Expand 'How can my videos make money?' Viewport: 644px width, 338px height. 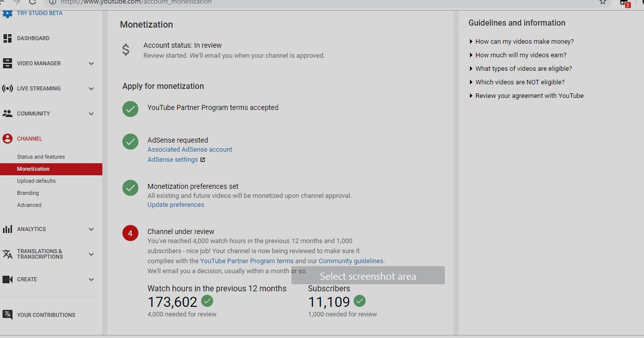point(521,41)
